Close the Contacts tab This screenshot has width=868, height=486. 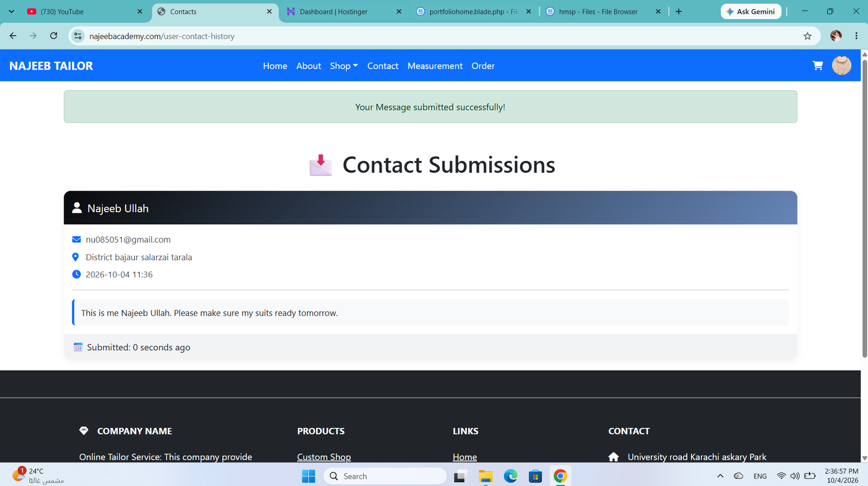pyautogui.click(x=270, y=11)
